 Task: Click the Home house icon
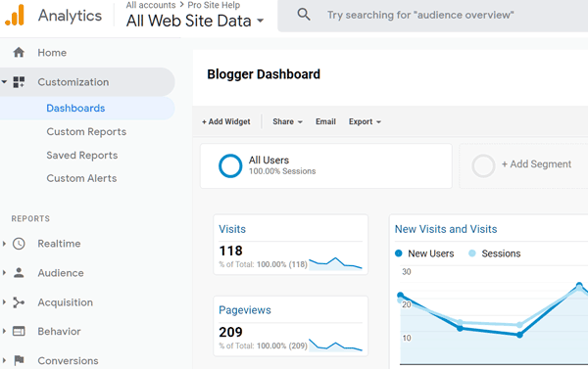pos(19,53)
